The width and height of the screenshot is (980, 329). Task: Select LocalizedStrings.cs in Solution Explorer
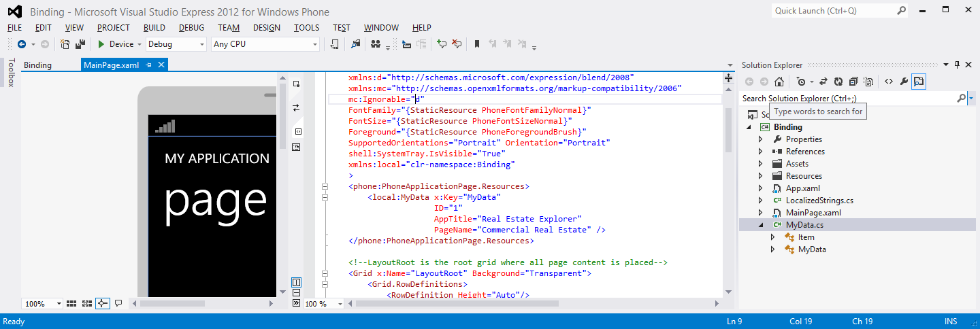[819, 201]
